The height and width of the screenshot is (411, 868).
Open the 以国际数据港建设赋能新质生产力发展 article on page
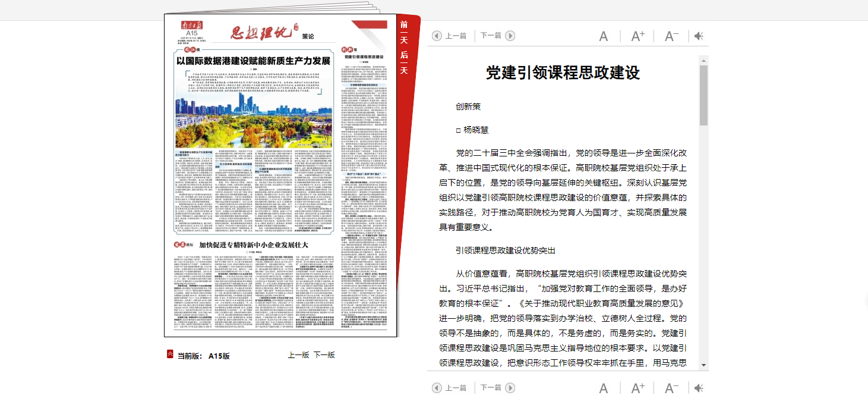tap(253, 61)
